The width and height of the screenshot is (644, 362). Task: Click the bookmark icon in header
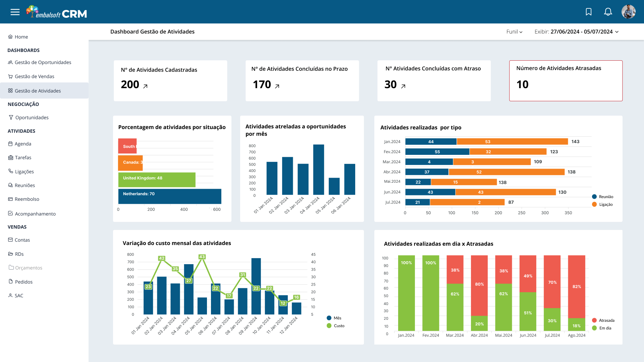[x=589, y=12]
